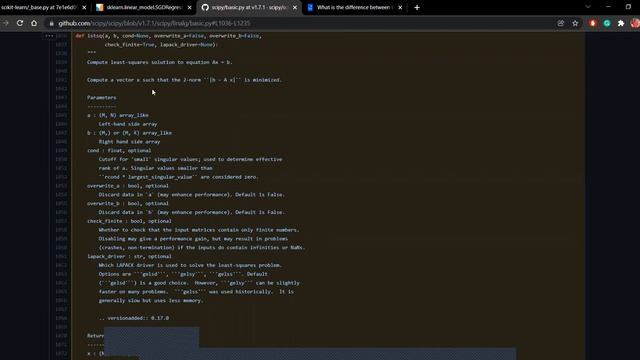Click the 'versionadded:: 0.17.0' line
This screenshot has width=640, height=360.
[134, 318]
